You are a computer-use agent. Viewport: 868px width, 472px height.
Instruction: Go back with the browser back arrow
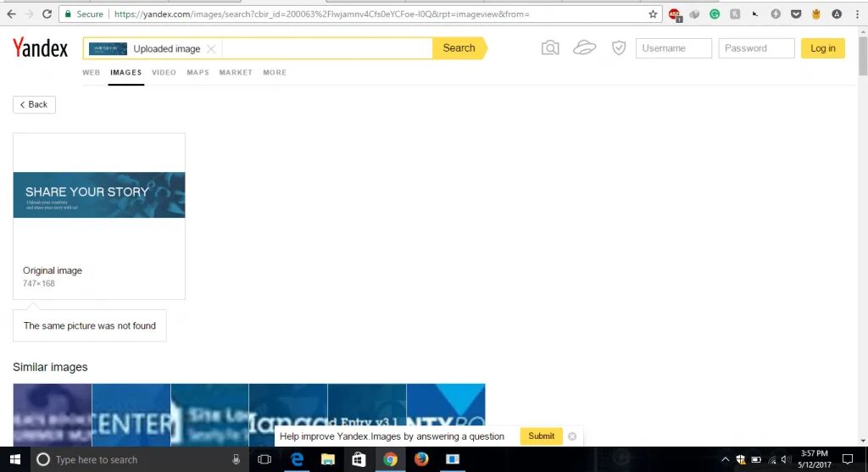tap(11, 14)
